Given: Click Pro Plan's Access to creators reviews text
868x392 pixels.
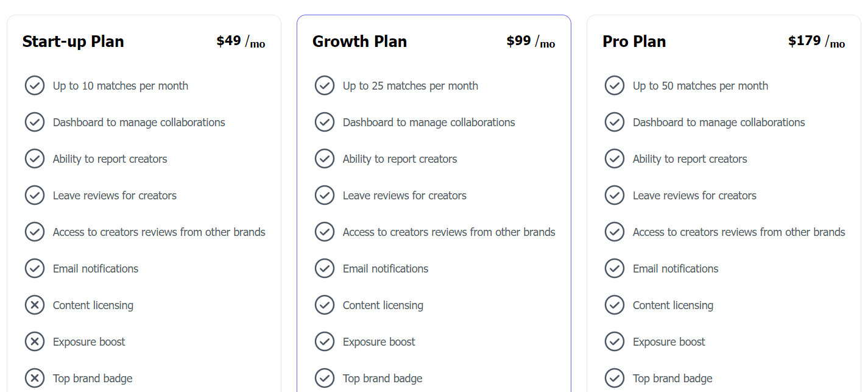Looking at the screenshot, I should coord(739,232).
